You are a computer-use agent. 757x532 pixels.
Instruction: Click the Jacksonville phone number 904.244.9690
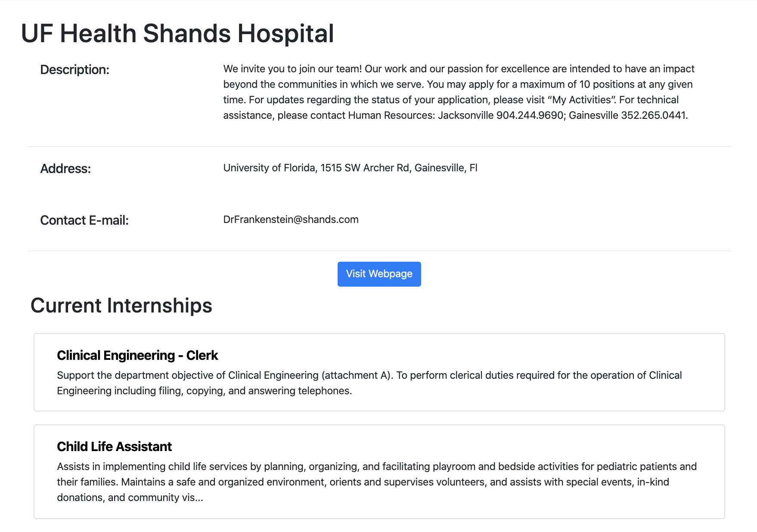[x=530, y=115]
